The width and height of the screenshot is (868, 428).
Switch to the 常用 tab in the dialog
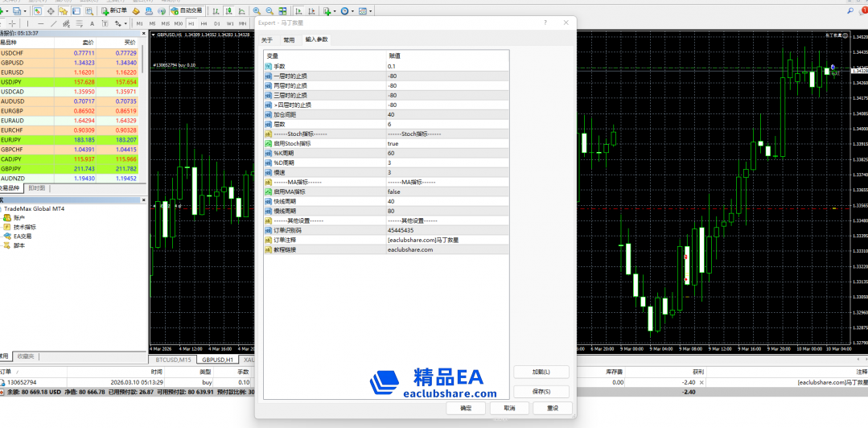point(289,39)
